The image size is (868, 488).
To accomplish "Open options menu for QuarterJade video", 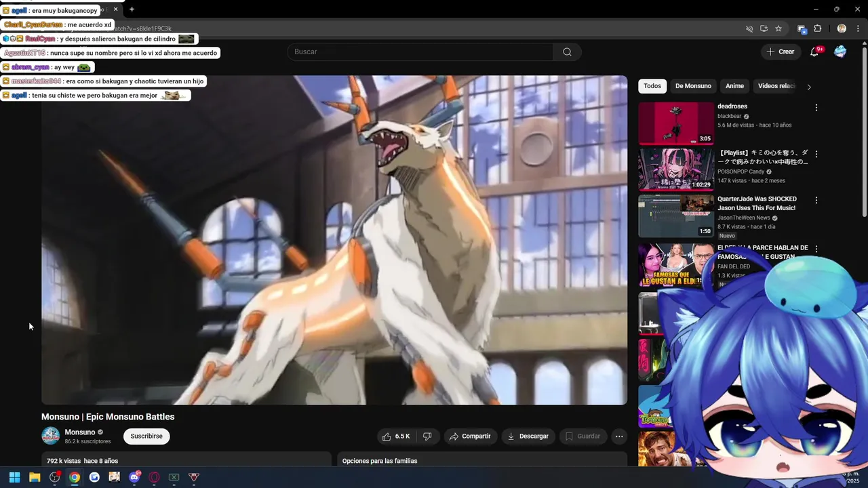I will 816,201.
